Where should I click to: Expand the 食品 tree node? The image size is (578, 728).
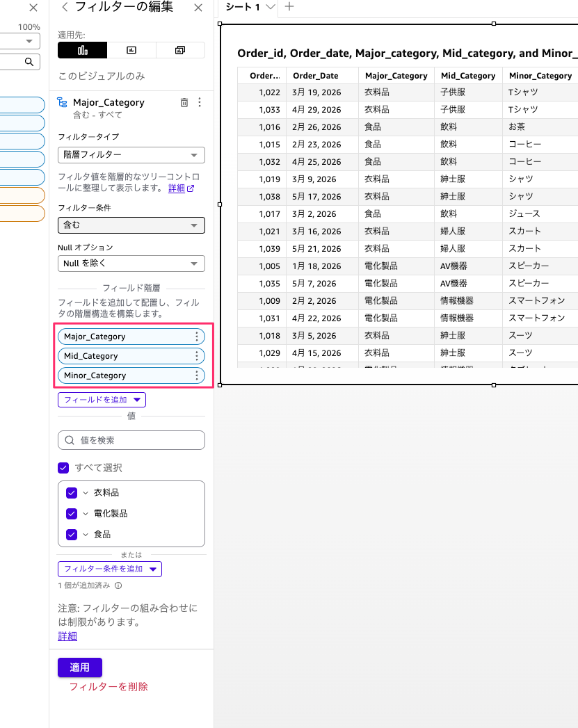click(x=86, y=535)
